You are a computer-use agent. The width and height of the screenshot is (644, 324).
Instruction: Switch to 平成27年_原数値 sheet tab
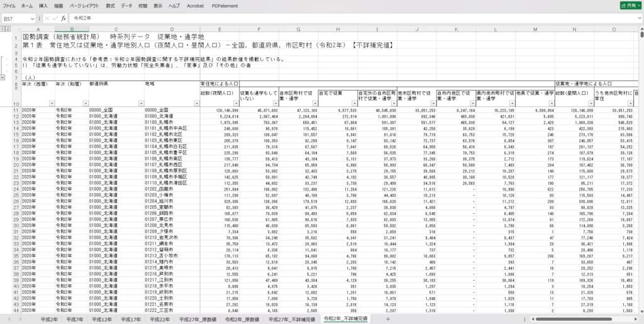(x=197, y=319)
